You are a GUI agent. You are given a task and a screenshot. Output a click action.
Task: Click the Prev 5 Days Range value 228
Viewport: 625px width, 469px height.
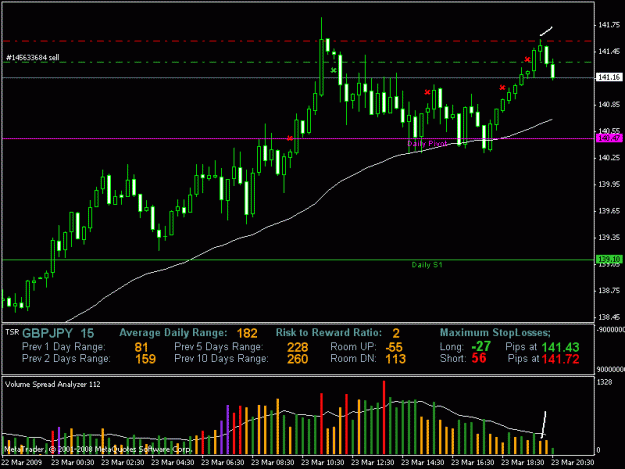coord(297,347)
